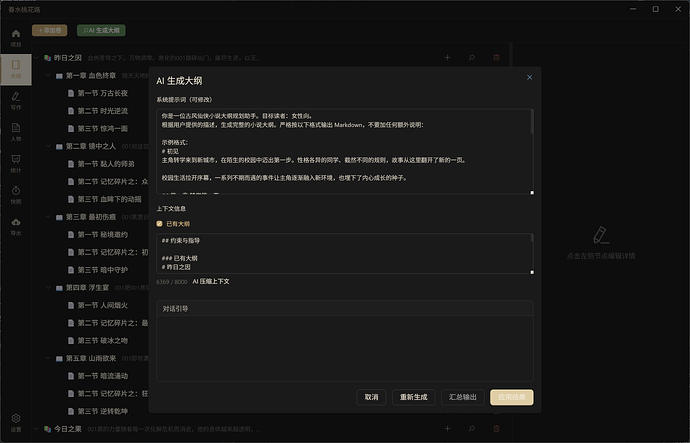Screen dimensions: 690x443
Task: Click into the 系统提示词 text area
Action: (345, 151)
